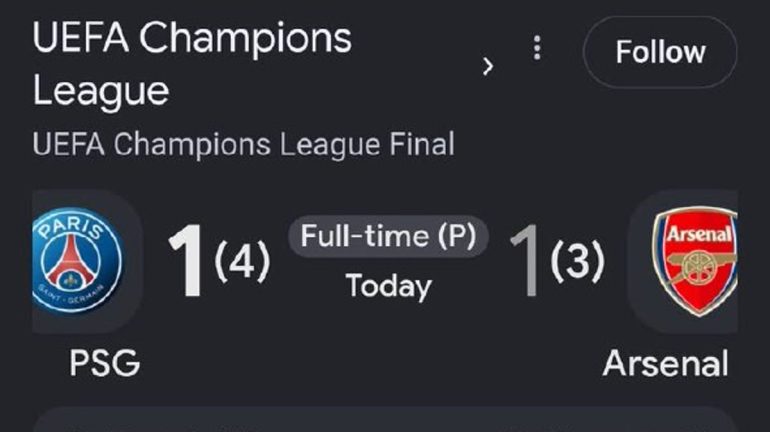Open the three-dot more options menu
Viewport: 770px width, 432px height.
(x=537, y=48)
